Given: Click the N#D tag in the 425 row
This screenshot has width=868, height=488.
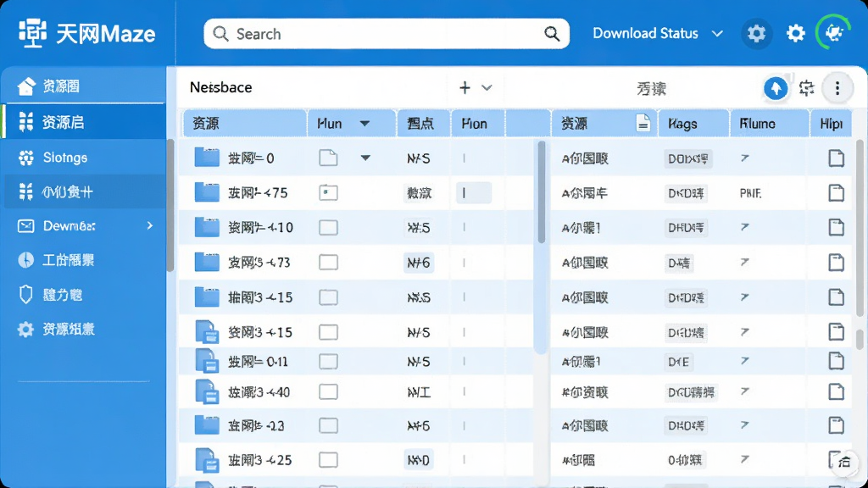Looking at the screenshot, I should [x=419, y=460].
